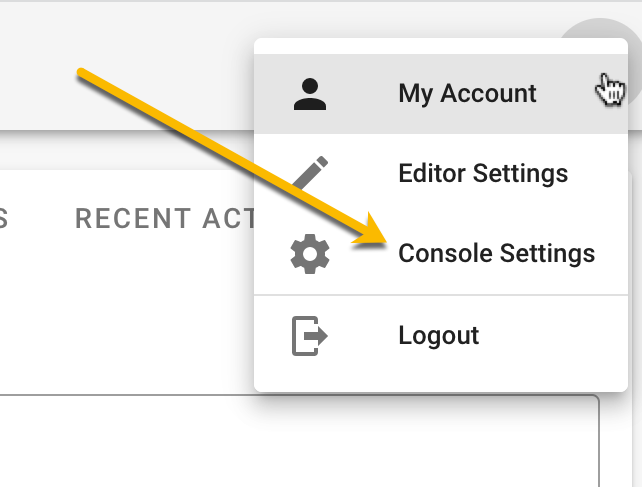Open the gear icon for Console Settings
Screen dimensions: 642x487
[310, 254]
